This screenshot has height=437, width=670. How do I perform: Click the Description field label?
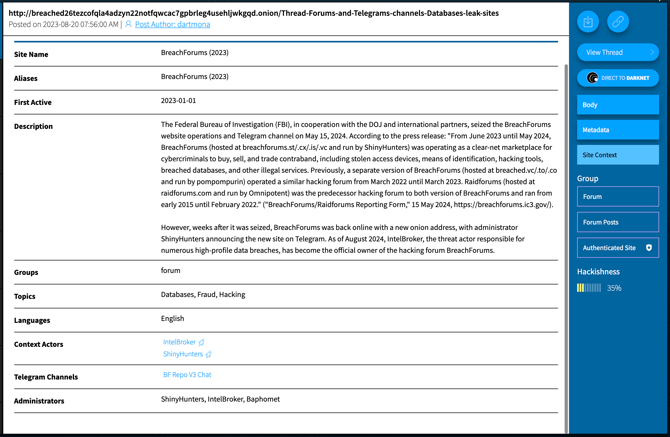33,126
